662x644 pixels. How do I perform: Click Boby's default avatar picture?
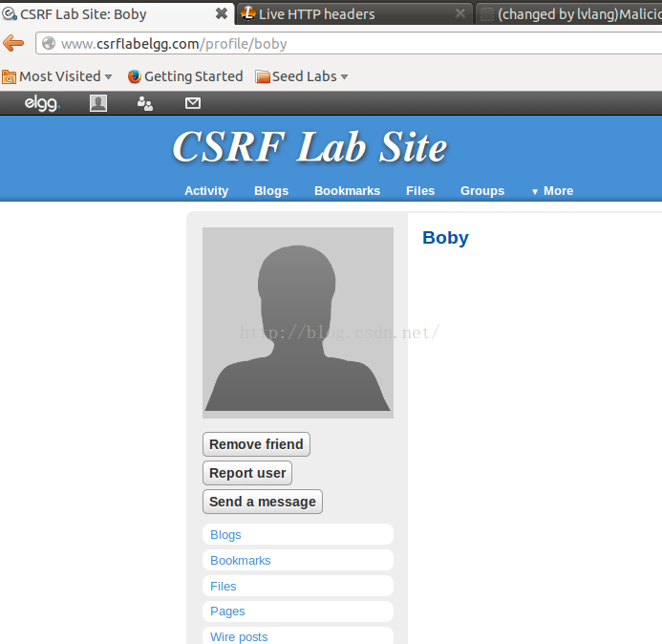[x=298, y=323]
